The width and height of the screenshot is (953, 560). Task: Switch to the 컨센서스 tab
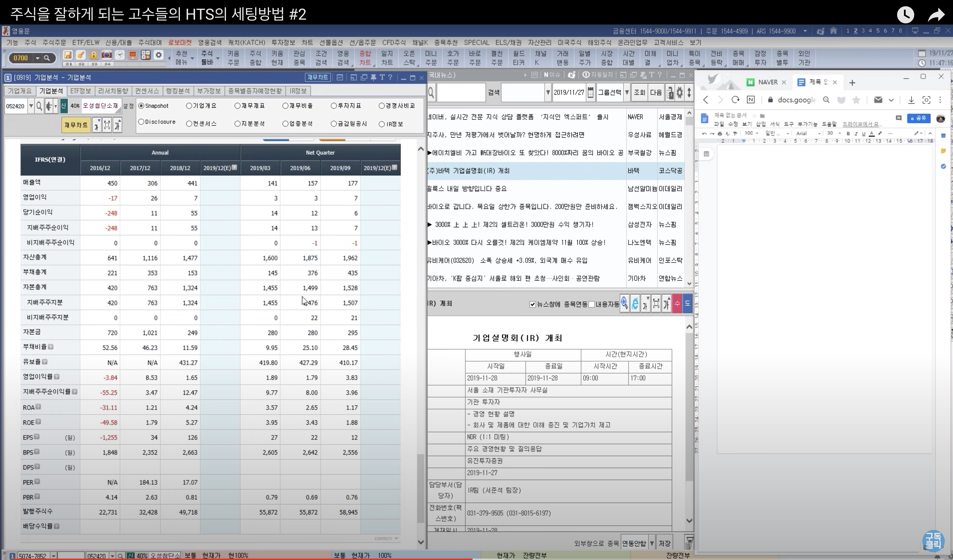(x=147, y=91)
